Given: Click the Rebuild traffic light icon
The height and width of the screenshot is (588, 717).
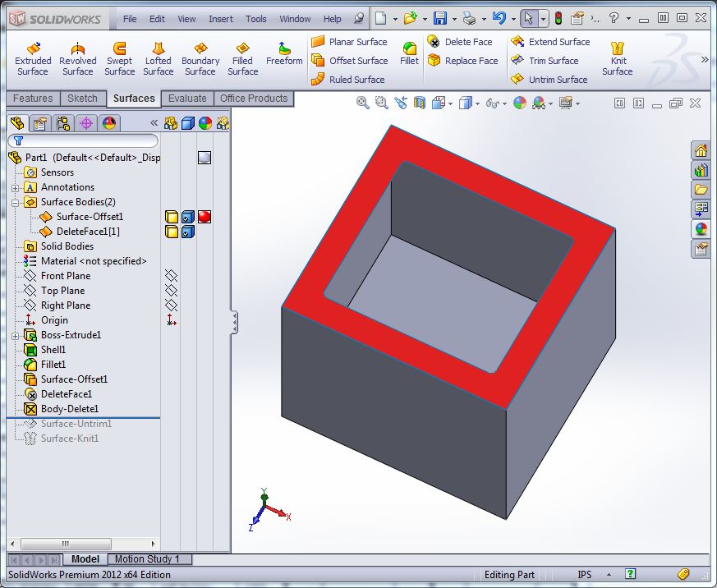Looking at the screenshot, I should [x=558, y=18].
